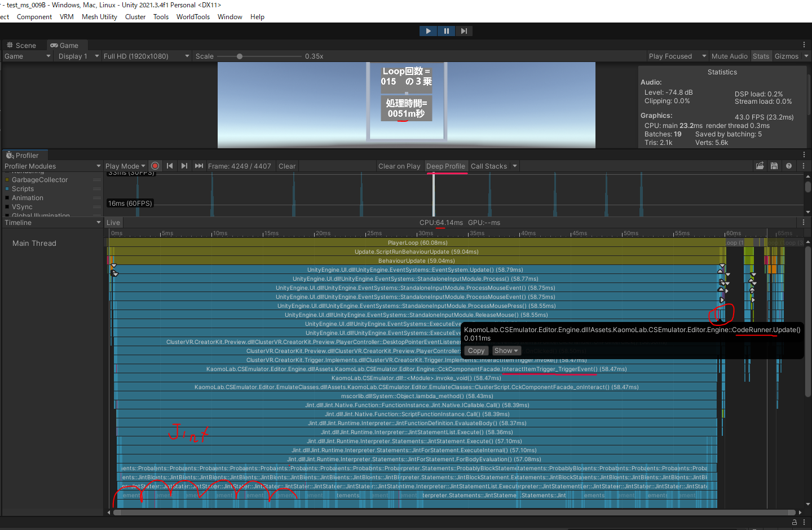Open Profiler window kebab menu
Image resolution: width=812 pixels, height=530 pixels.
coord(804,154)
